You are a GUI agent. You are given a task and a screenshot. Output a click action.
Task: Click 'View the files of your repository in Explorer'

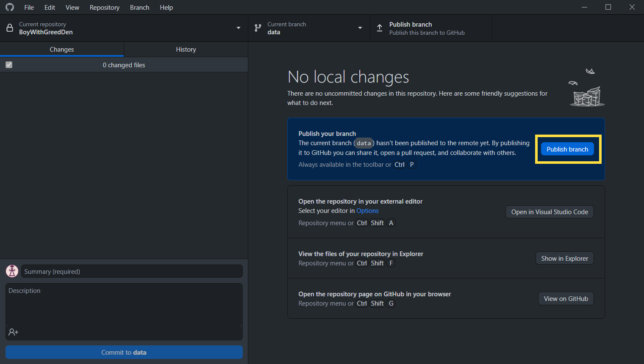pyautogui.click(x=361, y=254)
